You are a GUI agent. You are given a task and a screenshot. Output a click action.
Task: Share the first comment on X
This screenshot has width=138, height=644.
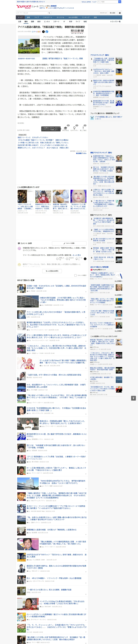[x=85, y=259]
